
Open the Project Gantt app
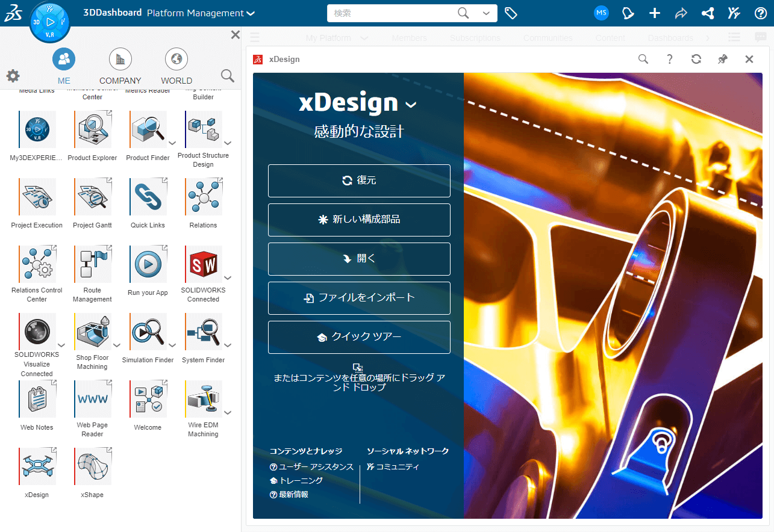(92, 196)
